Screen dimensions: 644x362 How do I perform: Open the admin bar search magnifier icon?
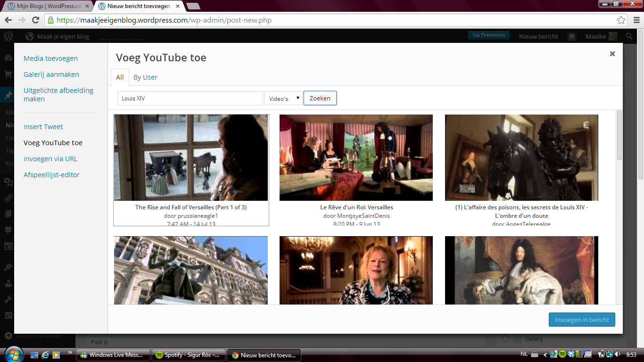click(629, 36)
